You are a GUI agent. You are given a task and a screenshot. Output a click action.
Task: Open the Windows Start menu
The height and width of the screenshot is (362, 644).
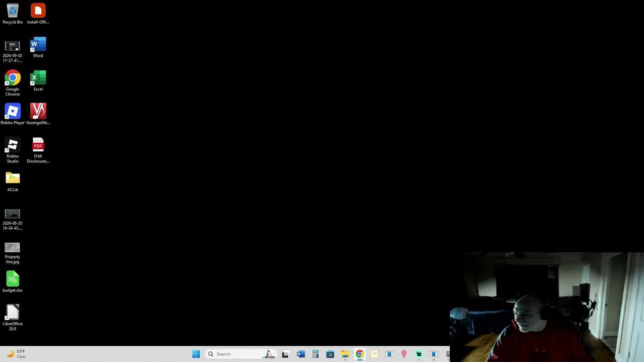click(196, 354)
